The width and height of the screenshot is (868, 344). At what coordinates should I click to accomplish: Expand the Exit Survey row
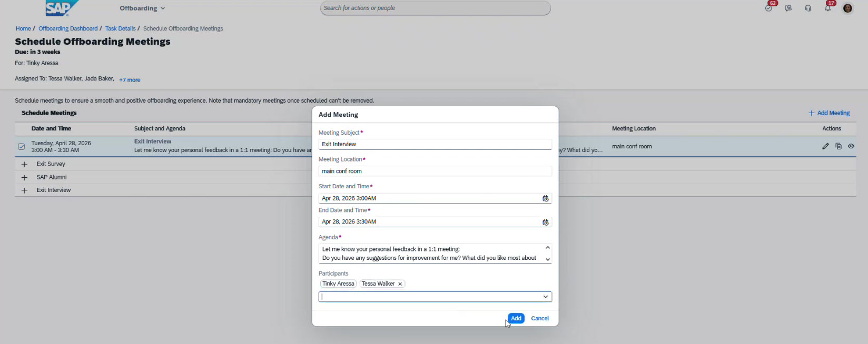tap(24, 164)
